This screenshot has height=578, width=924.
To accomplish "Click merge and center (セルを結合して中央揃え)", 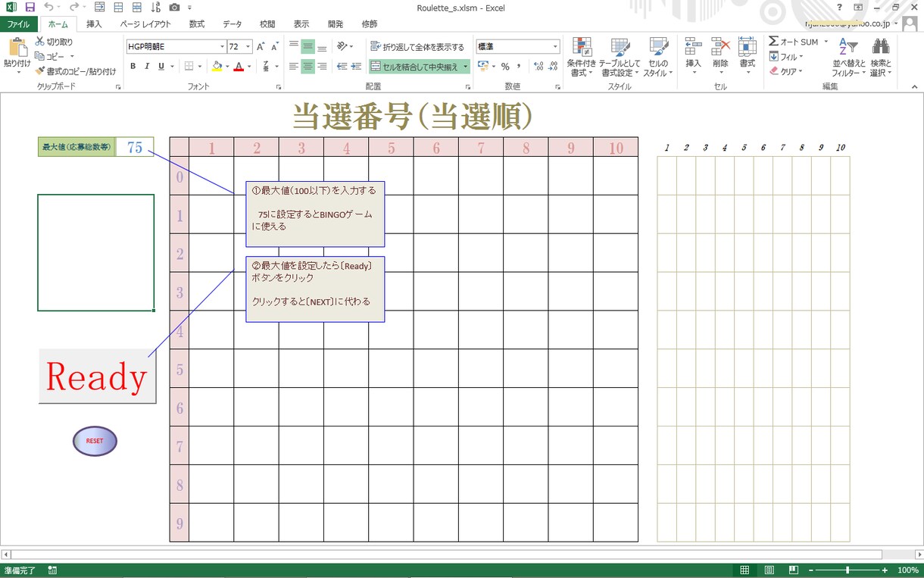I will coord(414,67).
